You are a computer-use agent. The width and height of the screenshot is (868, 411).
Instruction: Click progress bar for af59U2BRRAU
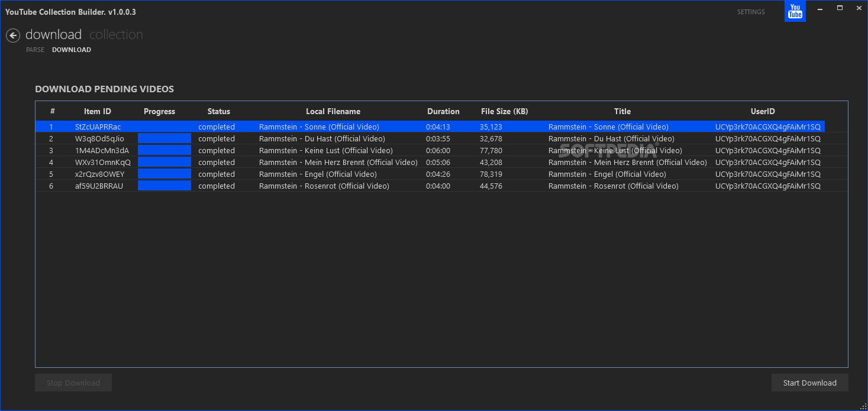164,186
